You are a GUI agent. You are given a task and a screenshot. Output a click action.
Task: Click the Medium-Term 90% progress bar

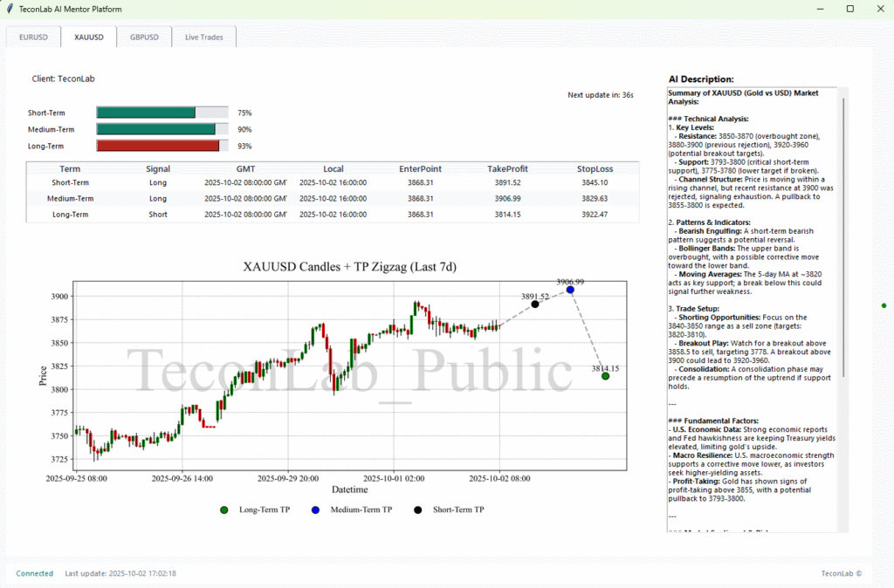(x=162, y=129)
